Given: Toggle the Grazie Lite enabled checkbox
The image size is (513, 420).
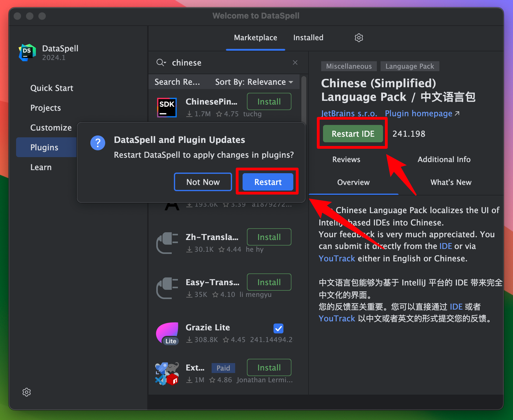Looking at the screenshot, I should (278, 328).
